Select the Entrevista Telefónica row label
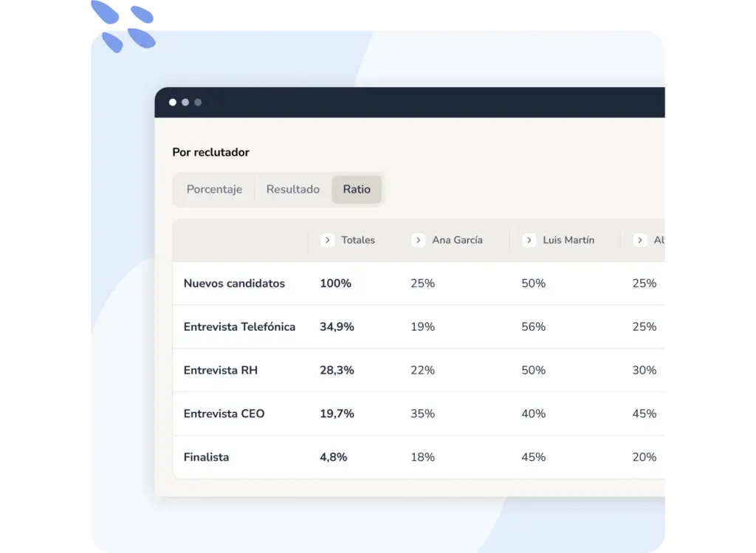Image resolution: width=756 pixels, height=553 pixels. [x=239, y=327]
